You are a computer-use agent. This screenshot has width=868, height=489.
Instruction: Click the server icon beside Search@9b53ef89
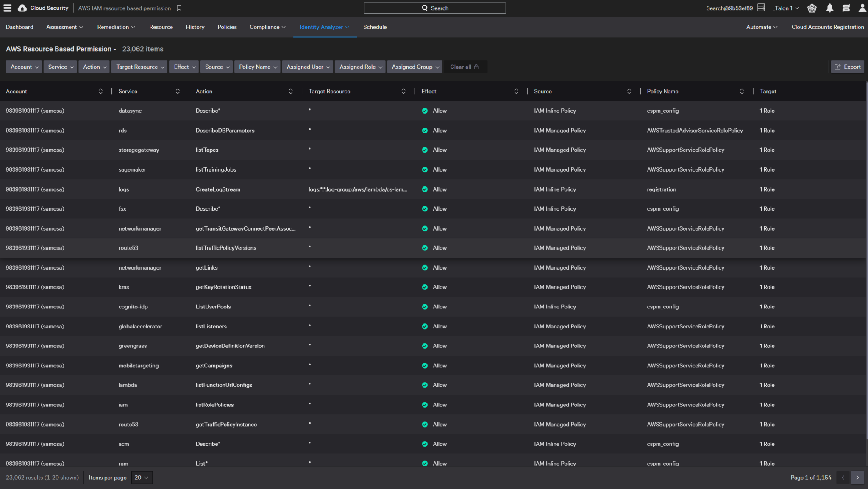point(761,7)
